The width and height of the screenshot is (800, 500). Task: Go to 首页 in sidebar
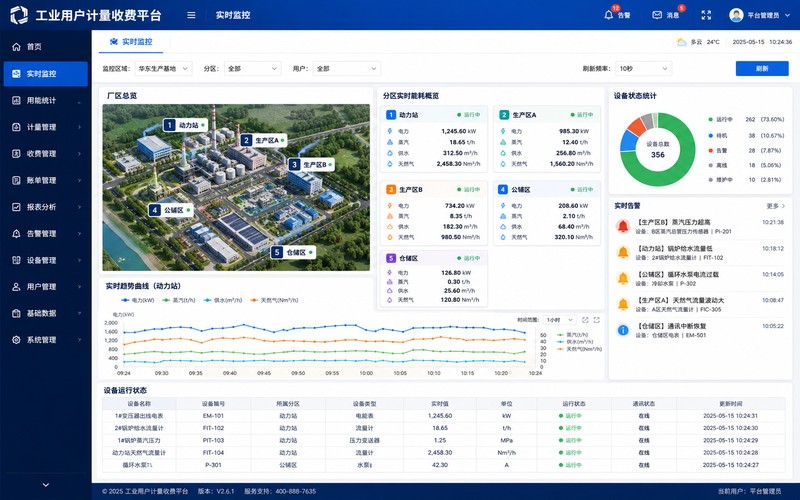[x=46, y=47]
